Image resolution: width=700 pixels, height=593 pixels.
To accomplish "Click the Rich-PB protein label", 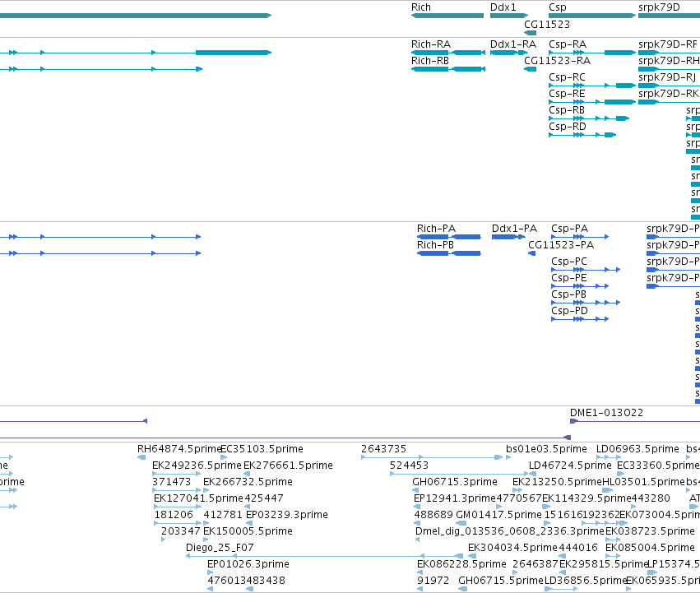I will pyautogui.click(x=435, y=245).
